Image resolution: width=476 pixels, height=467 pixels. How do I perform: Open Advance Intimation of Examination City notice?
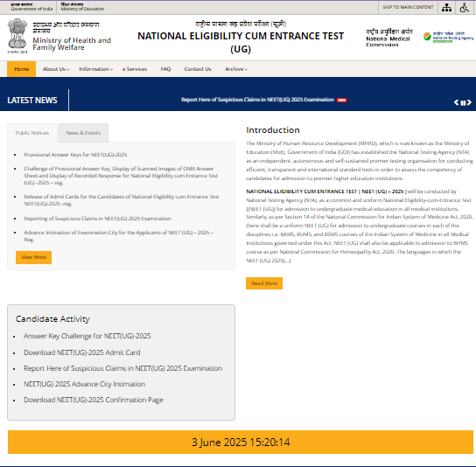tap(119, 236)
